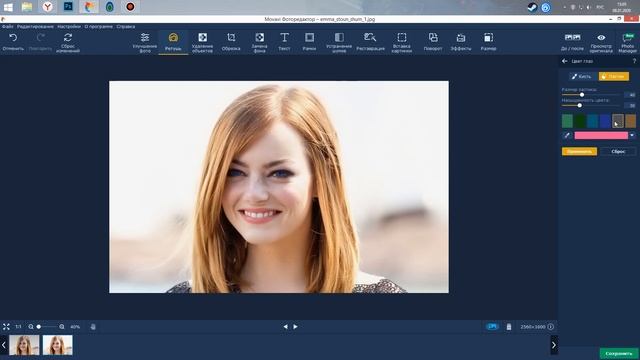
Task: Adjust the bottom zoom slider handle
Action: pos(39,327)
